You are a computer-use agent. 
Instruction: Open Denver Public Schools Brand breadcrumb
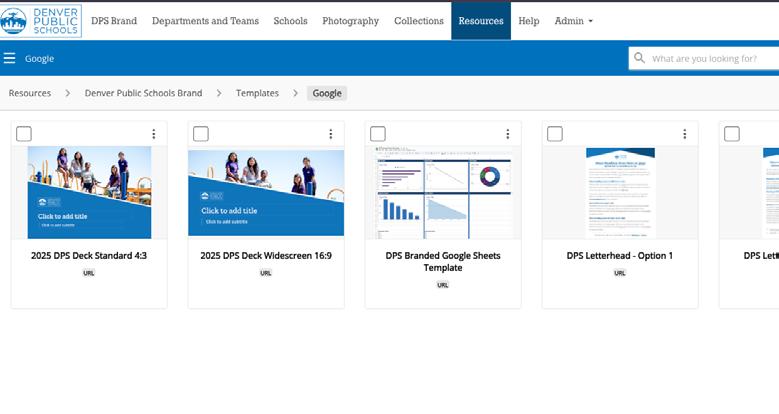pos(143,93)
